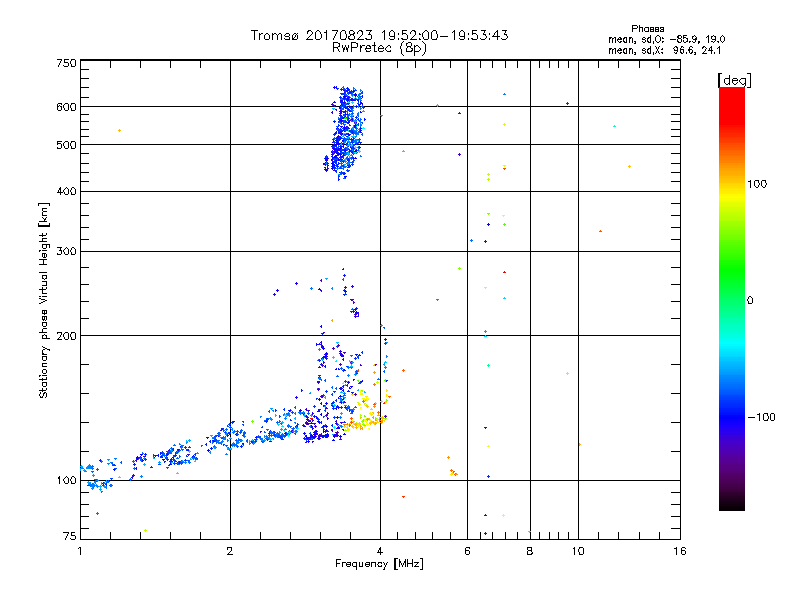800x600 pixels.
Task: Click the "Frequency [MHz]" axis label
Action: (x=379, y=564)
